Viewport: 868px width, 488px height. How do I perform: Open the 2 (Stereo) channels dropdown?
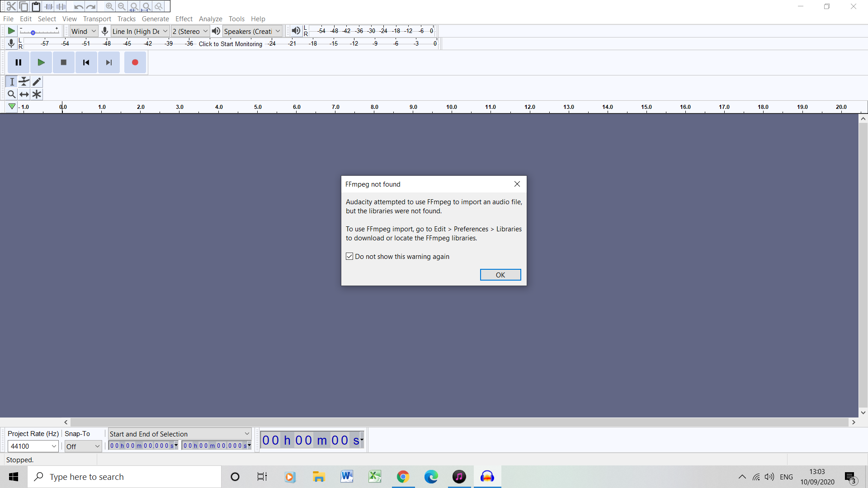click(190, 31)
